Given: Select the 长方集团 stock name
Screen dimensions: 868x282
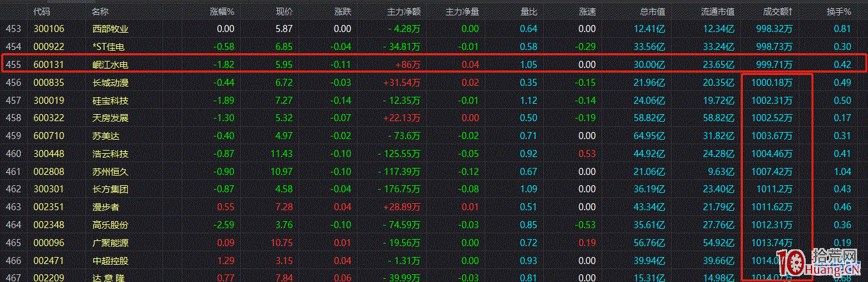Looking at the screenshot, I should coord(110,189).
